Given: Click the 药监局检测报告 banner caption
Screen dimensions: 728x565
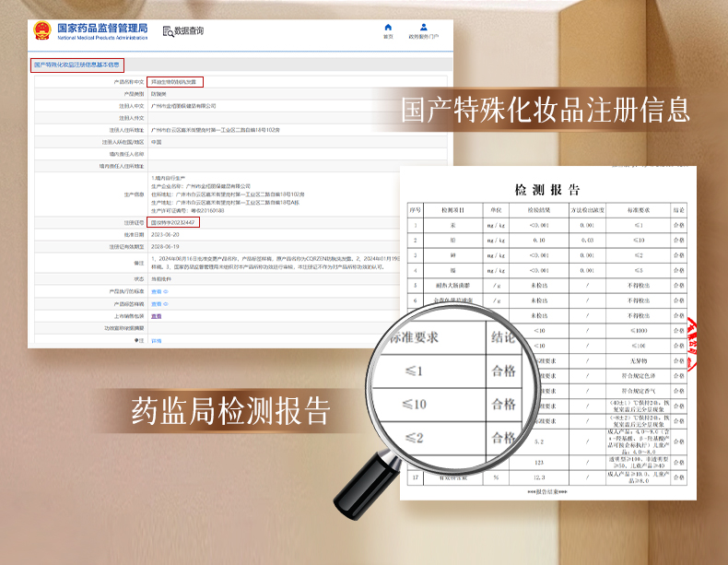Looking at the screenshot, I should coord(230,411).
